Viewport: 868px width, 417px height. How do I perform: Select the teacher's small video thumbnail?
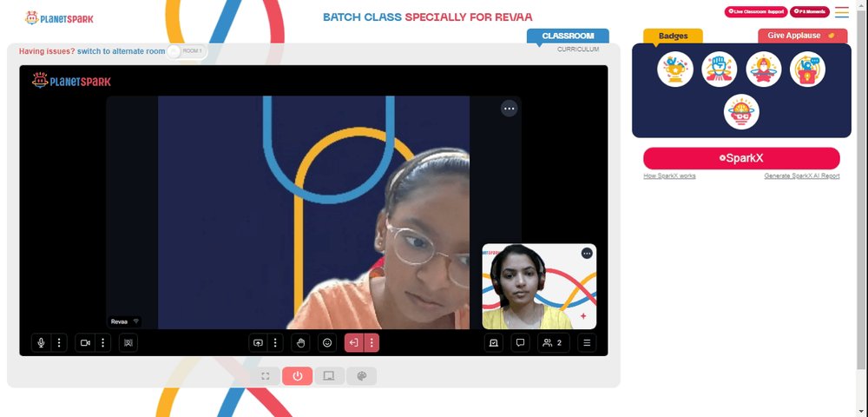tap(539, 287)
